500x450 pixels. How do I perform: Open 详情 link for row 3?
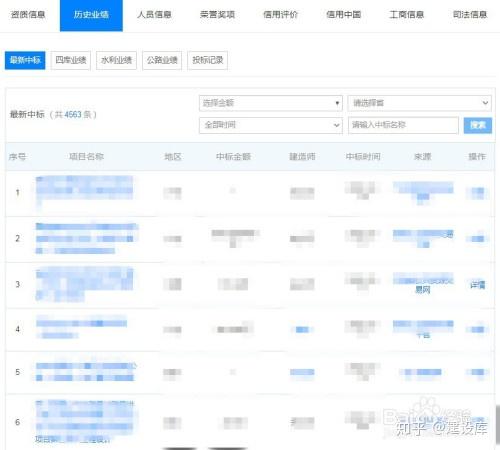478,285
